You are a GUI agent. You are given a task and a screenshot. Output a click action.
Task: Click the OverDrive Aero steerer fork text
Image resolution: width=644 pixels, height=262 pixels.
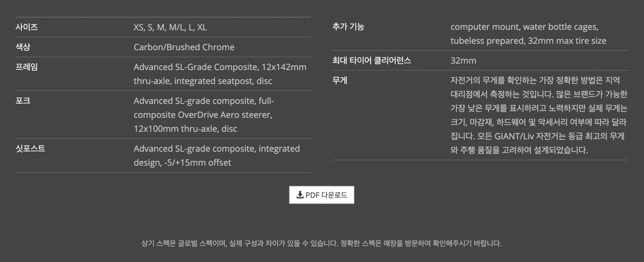[225, 115]
